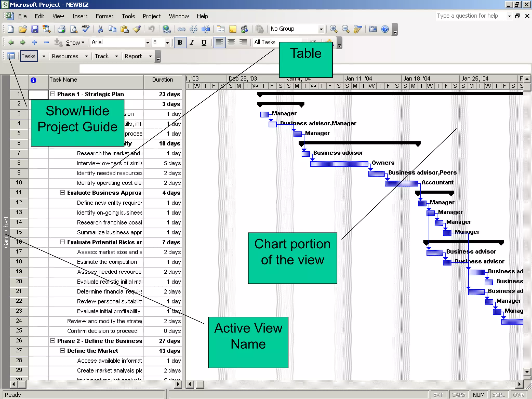Select the Owners Gantt bar
The width and height of the screenshot is (532, 399).
coord(339,164)
